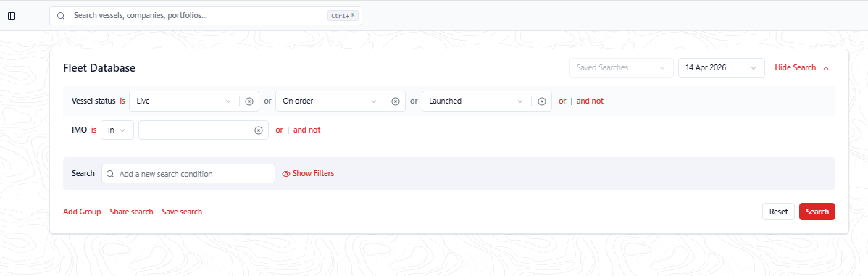Click the magnifier icon in condition search

pyautogui.click(x=110, y=174)
